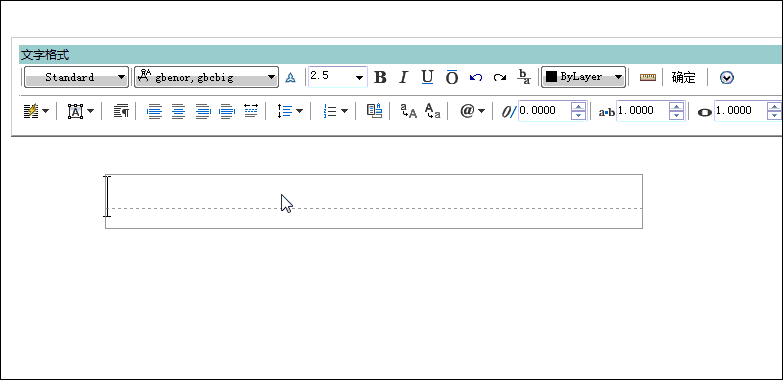This screenshot has height=380, width=783.
Task: Toggle Italic formatting
Action: tap(403, 77)
